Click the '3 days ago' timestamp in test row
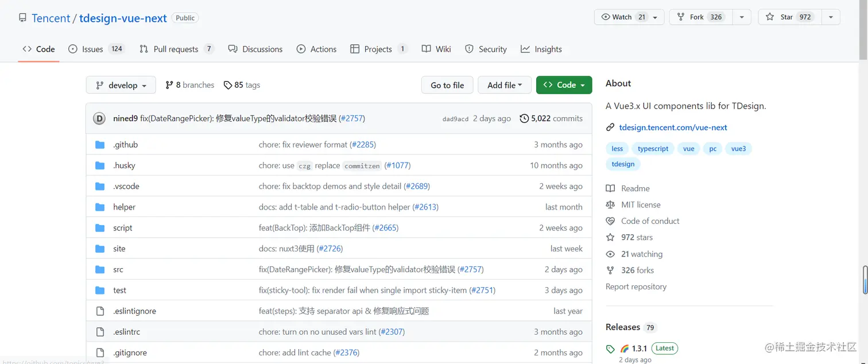Image resolution: width=868 pixels, height=364 pixels. coord(564,290)
